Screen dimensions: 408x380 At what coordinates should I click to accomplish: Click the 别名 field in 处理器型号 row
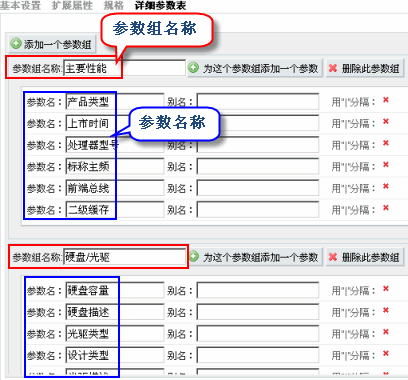(x=258, y=145)
